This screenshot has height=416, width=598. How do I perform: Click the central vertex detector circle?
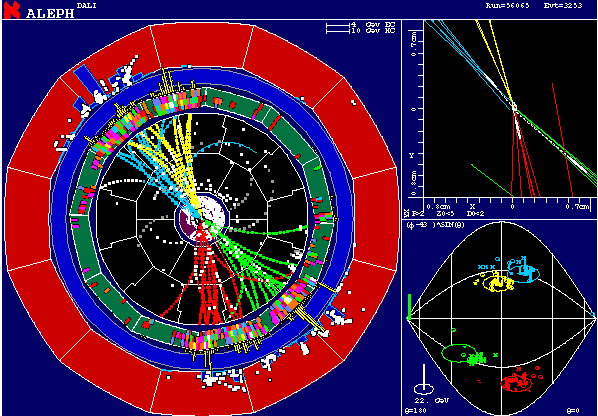pos(201,218)
